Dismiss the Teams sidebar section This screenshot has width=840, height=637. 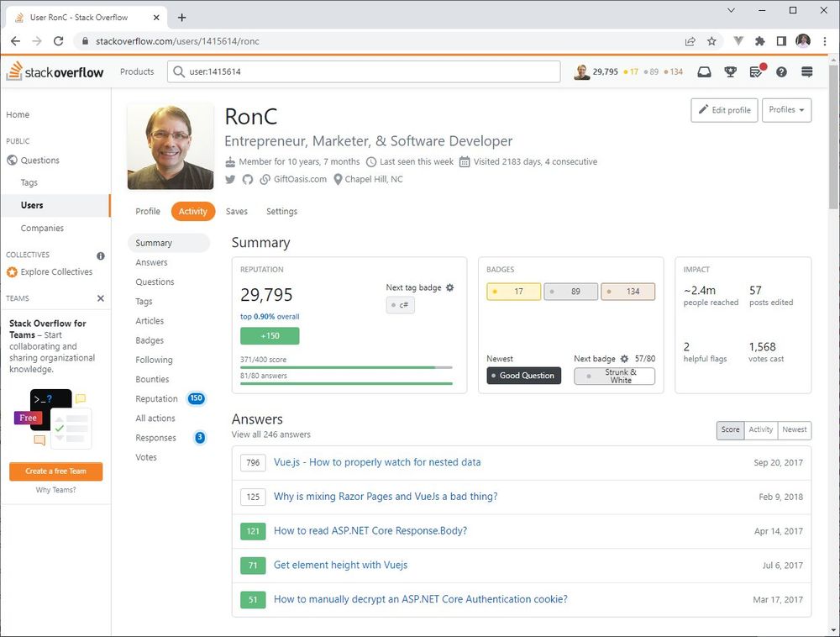point(100,298)
